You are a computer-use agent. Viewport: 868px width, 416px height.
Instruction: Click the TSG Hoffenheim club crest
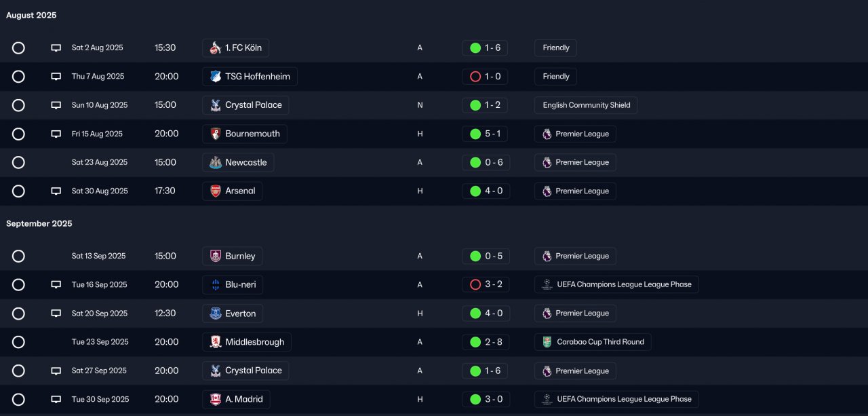point(216,77)
